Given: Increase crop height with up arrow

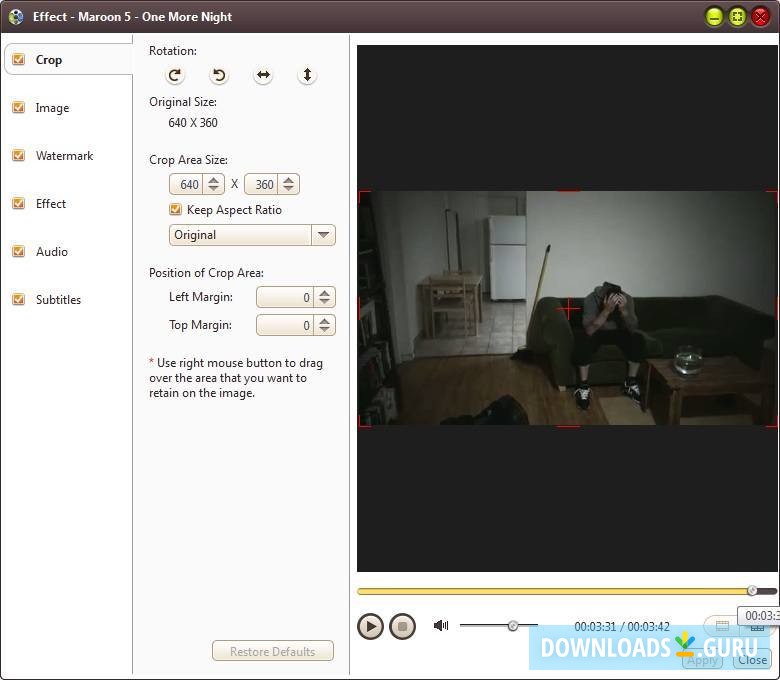Looking at the screenshot, I should 289,180.
